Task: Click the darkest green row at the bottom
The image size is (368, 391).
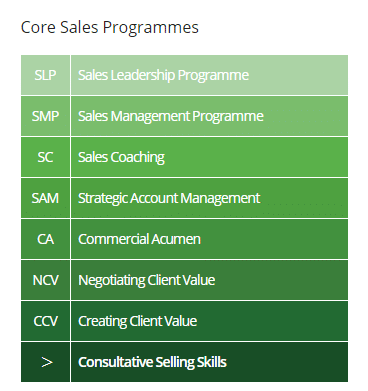Action: tap(184, 362)
